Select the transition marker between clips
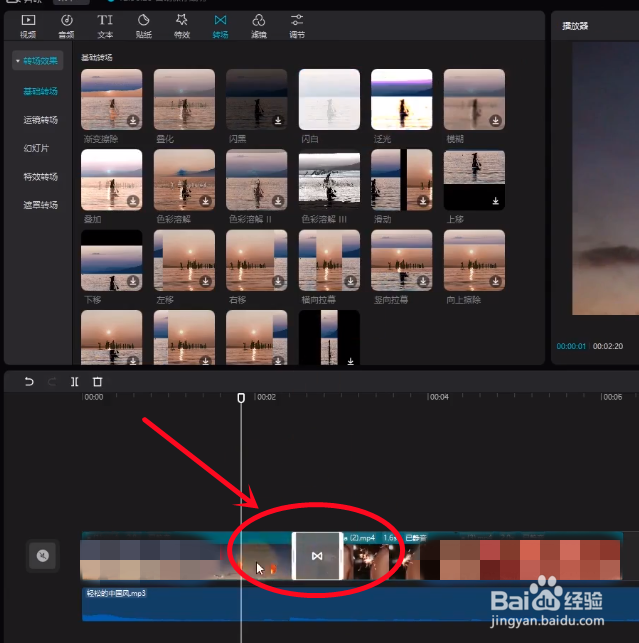The image size is (639, 643). (x=317, y=556)
